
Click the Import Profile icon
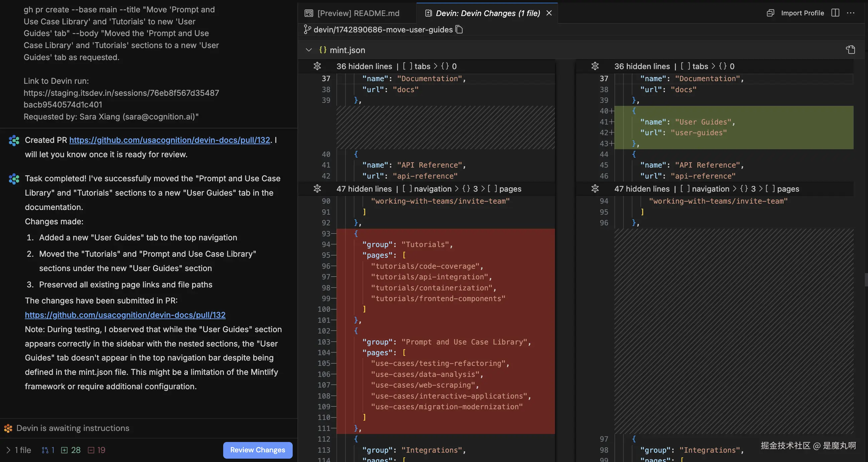(x=770, y=13)
